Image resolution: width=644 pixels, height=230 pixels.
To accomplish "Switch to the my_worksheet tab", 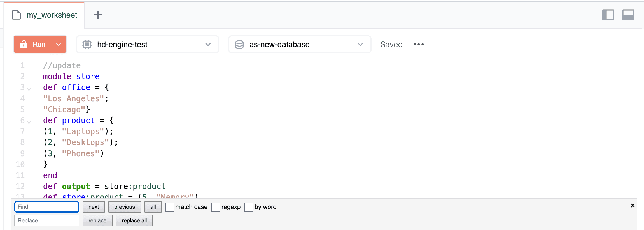I will click(52, 15).
